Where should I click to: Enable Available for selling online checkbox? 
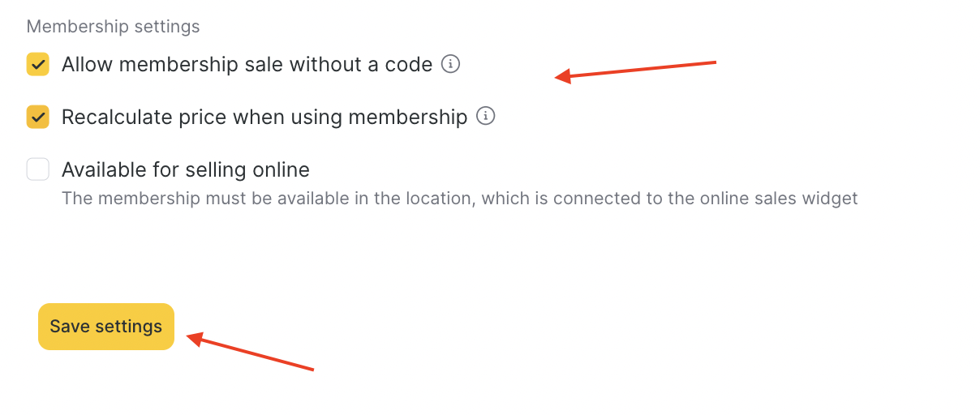click(38, 169)
